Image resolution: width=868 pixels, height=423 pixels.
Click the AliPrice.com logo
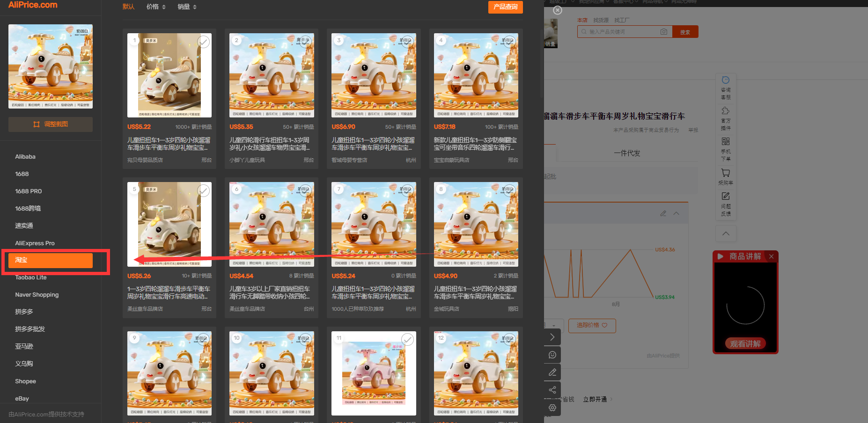pos(33,5)
